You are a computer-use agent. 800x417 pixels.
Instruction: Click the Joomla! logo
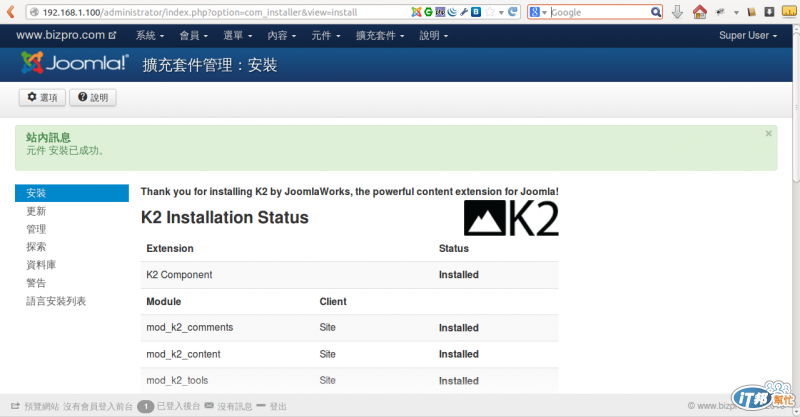pos(74,63)
